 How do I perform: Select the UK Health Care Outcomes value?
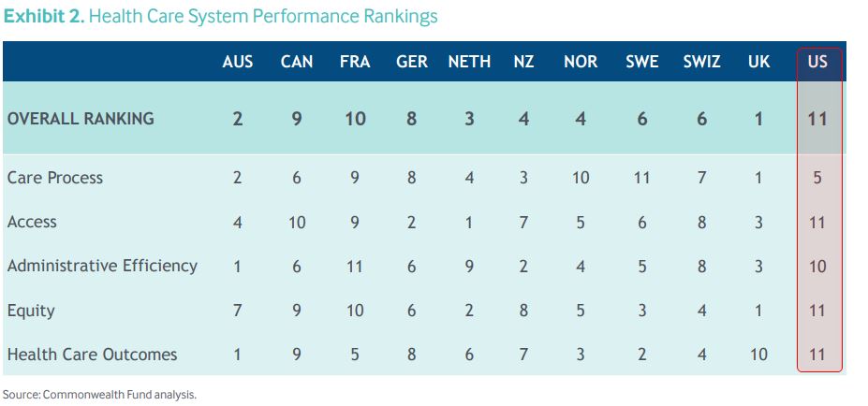tap(758, 355)
